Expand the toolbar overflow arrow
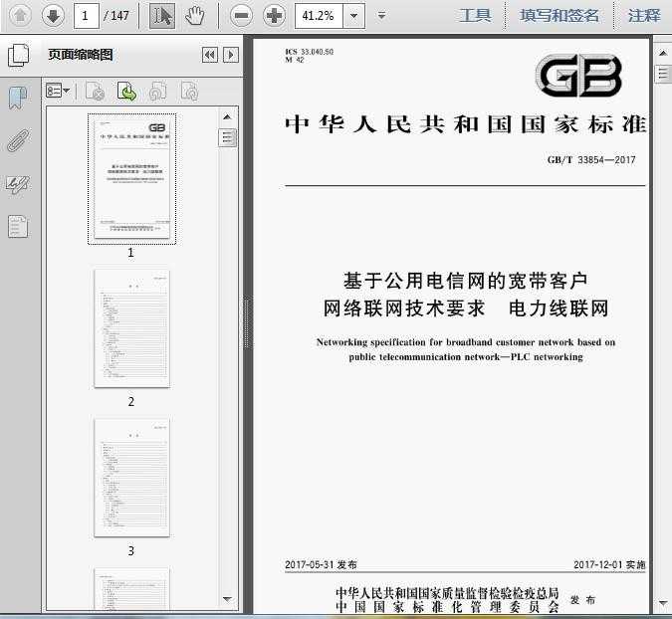 coord(381,16)
